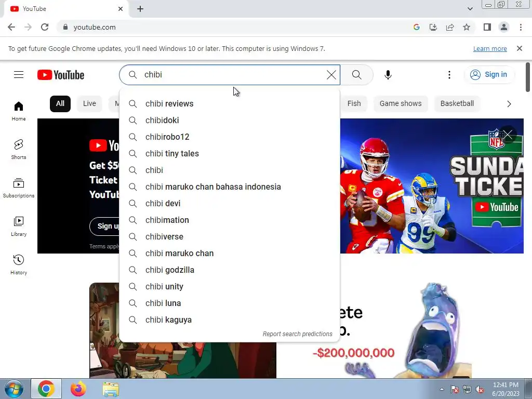The height and width of the screenshot is (399, 532).
Task: Open Shorts from the sidebar
Action: tap(19, 149)
